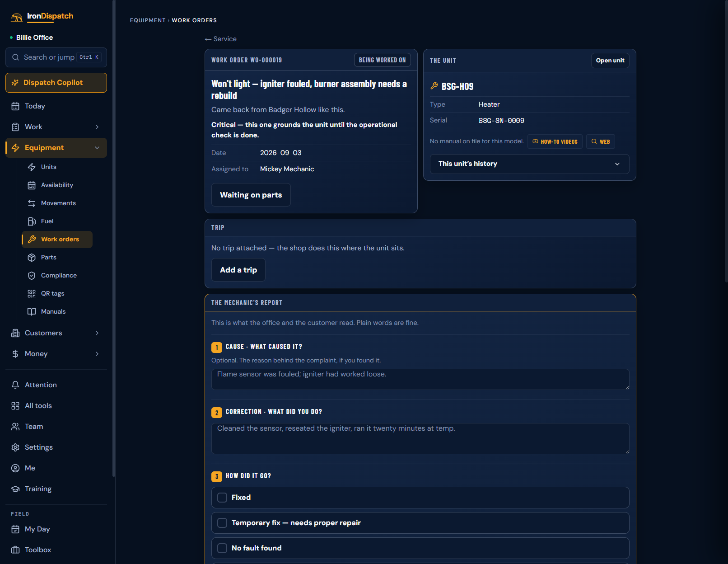Click the Being Worked On status badge
This screenshot has width=728, height=564.
[x=383, y=60]
